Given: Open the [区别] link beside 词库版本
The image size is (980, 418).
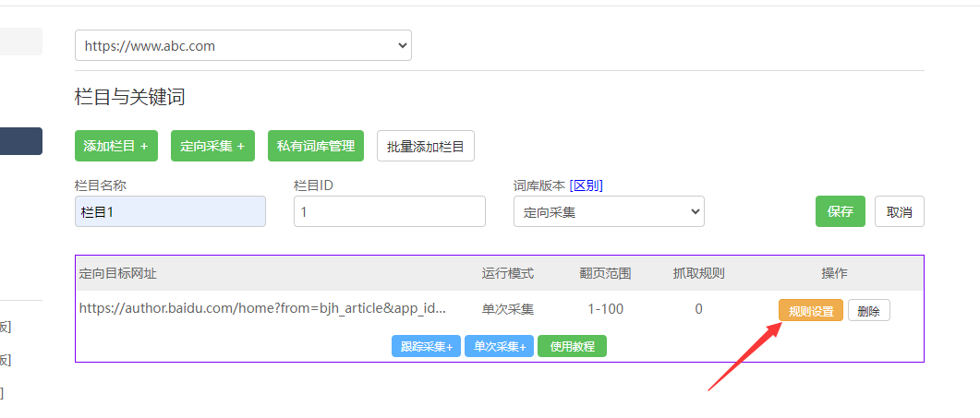Looking at the screenshot, I should tap(586, 185).
